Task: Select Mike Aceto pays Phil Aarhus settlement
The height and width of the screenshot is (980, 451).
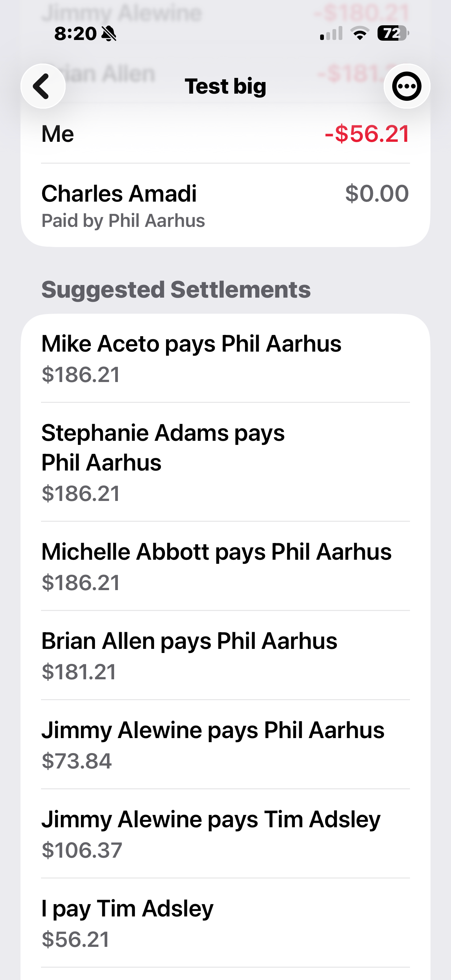Action: tap(225, 358)
